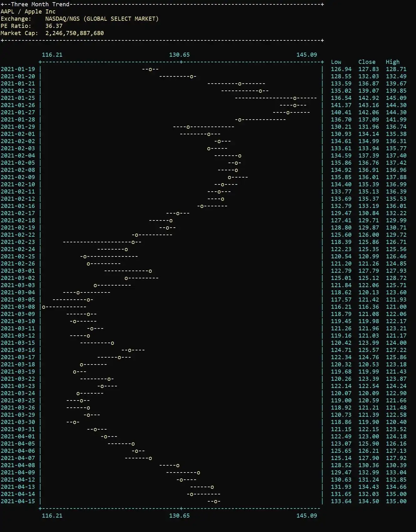Click the date 2021-03-15
The height and width of the screenshot is (532, 416).
(x=18, y=343)
